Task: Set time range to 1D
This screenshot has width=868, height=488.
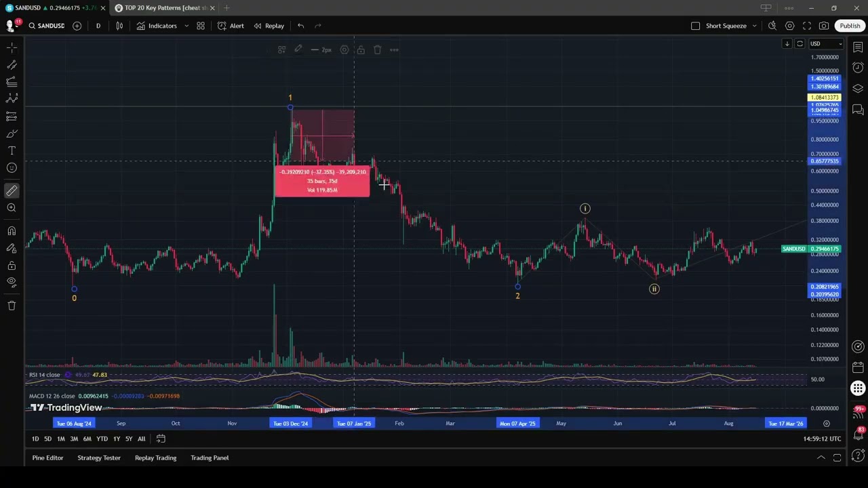Action: 35,439
